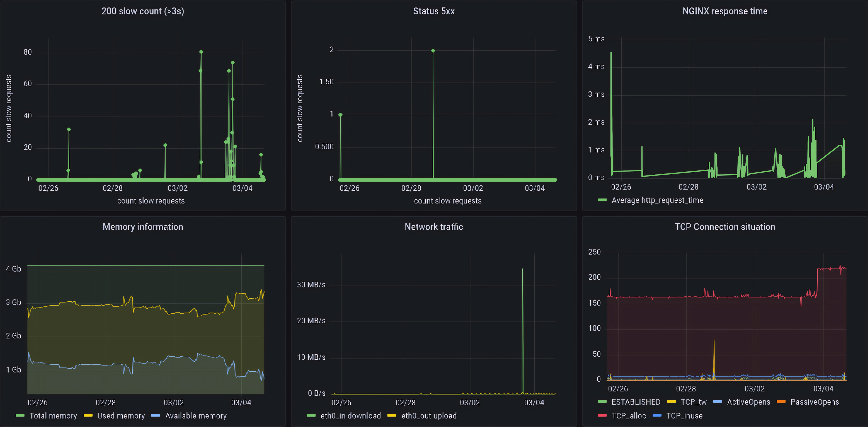Open the TCP Connection situation panel menu
Screen dimensions: 868x427
pyautogui.click(x=725, y=226)
